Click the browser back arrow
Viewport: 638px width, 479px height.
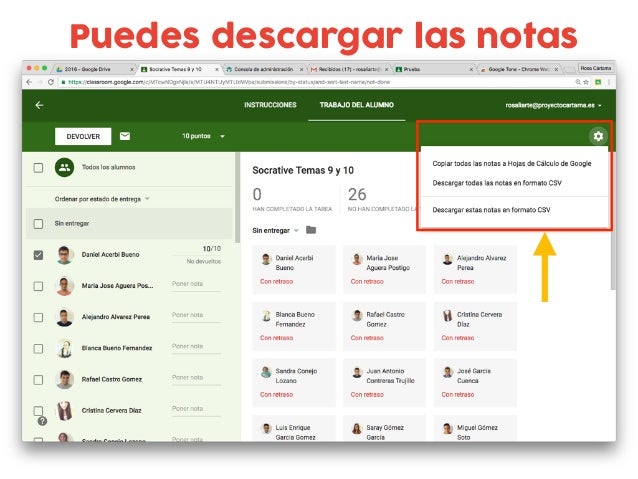click(x=29, y=82)
